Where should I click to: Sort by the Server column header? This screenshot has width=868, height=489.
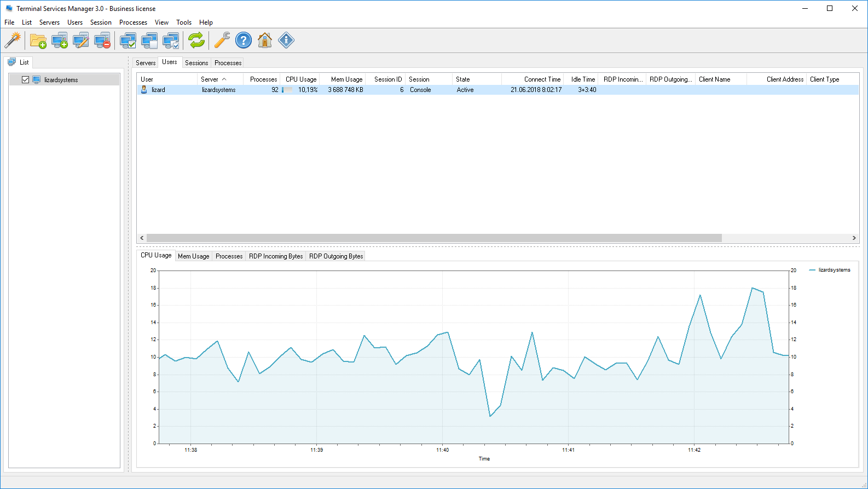pyautogui.click(x=210, y=79)
